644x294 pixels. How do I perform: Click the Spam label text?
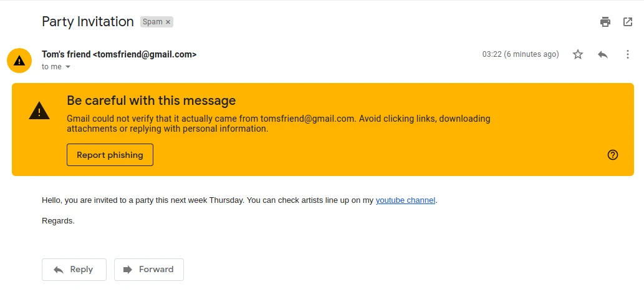(152, 22)
